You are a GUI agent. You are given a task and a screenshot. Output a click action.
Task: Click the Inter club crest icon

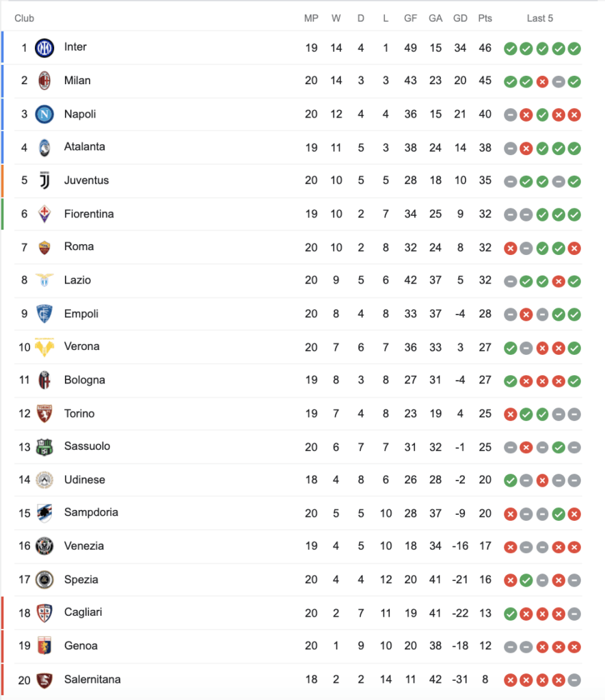pos(44,48)
